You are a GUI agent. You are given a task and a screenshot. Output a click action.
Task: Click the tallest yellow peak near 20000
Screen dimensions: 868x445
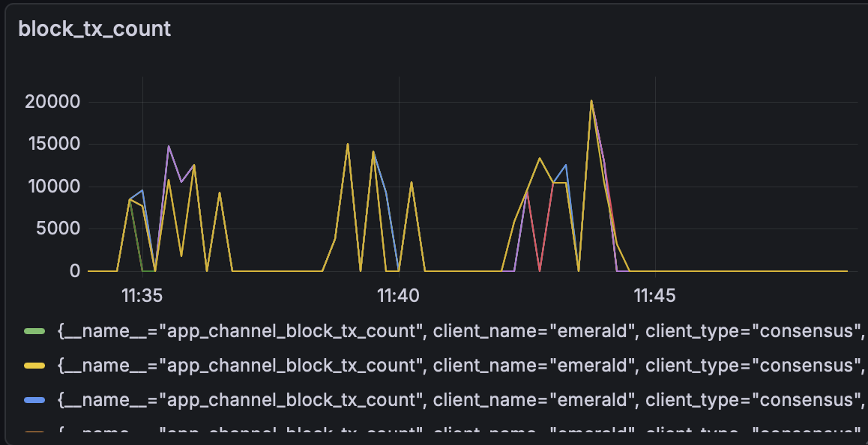point(591,101)
